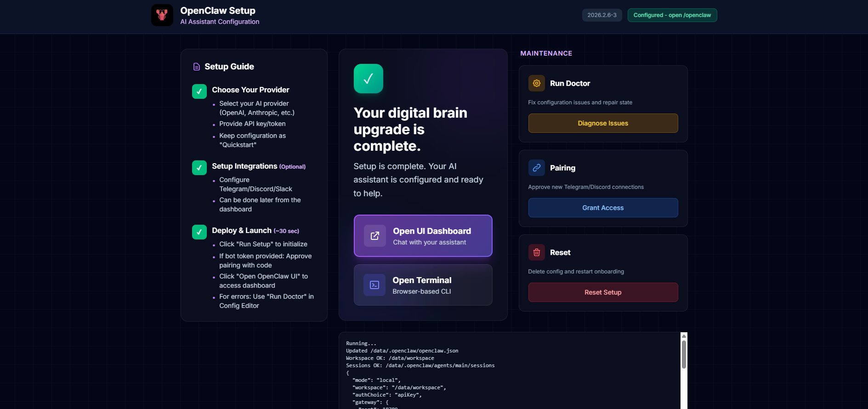Click the "authChoice": "apiKey" log line

click(x=387, y=395)
